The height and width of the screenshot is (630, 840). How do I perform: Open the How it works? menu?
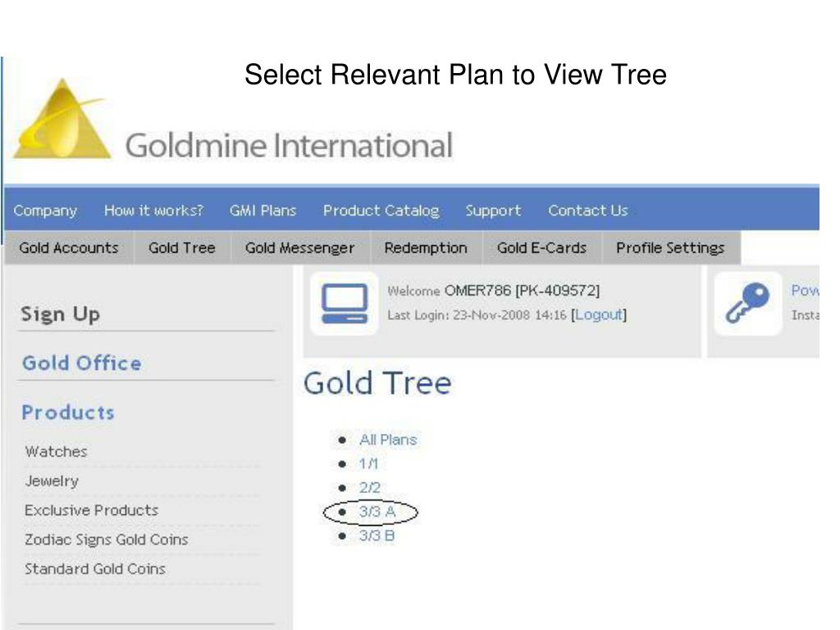coord(153,210)
